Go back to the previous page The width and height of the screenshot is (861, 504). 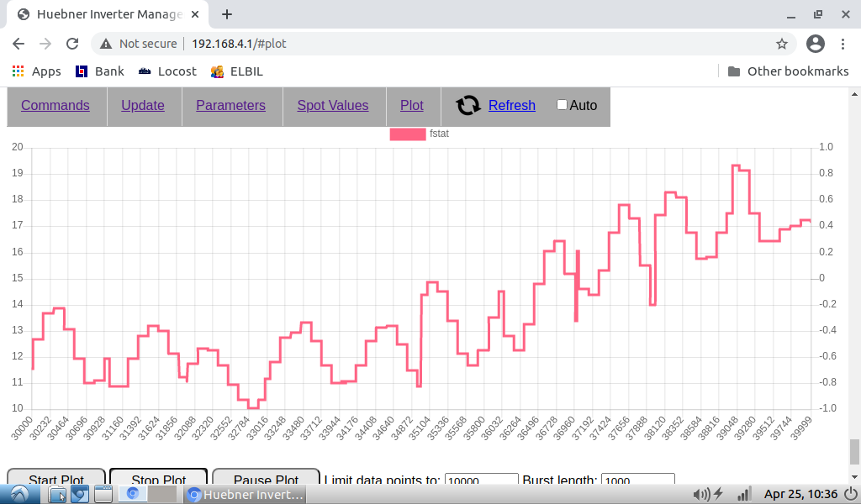coord(18,44)
